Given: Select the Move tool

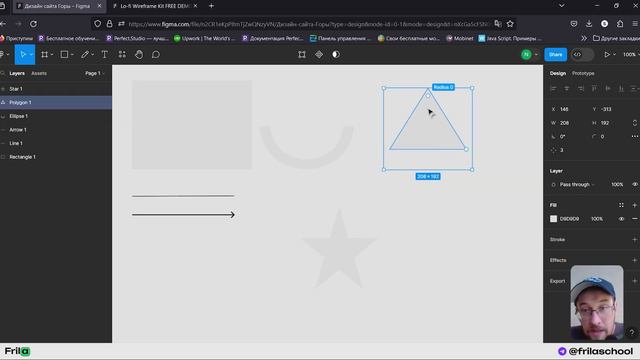Looking at the screenshot, I should [x=23, y=55].
